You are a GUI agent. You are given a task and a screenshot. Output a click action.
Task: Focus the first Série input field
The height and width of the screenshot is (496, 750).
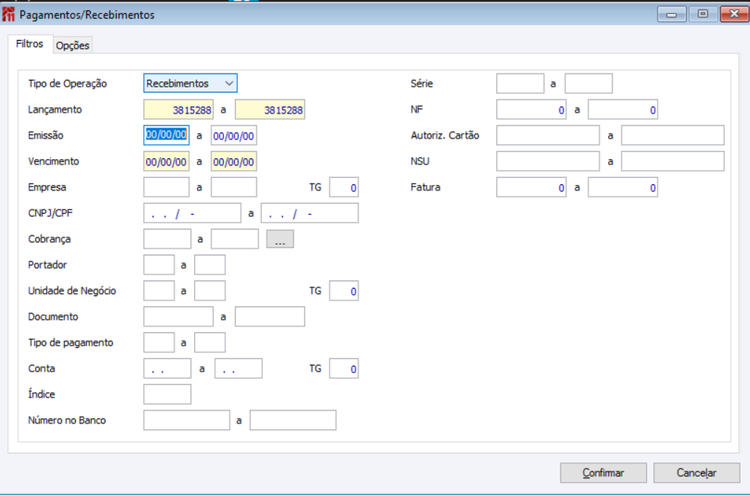[520, 83]
